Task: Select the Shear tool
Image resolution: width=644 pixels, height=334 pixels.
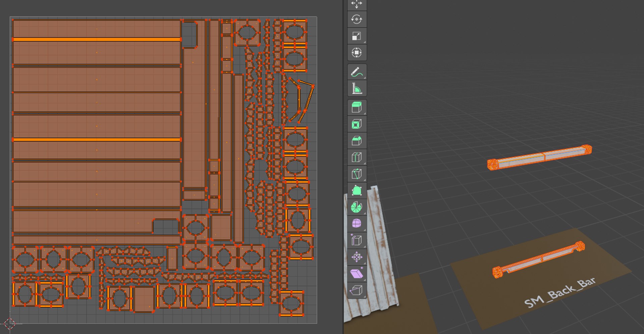Action: 357,273
